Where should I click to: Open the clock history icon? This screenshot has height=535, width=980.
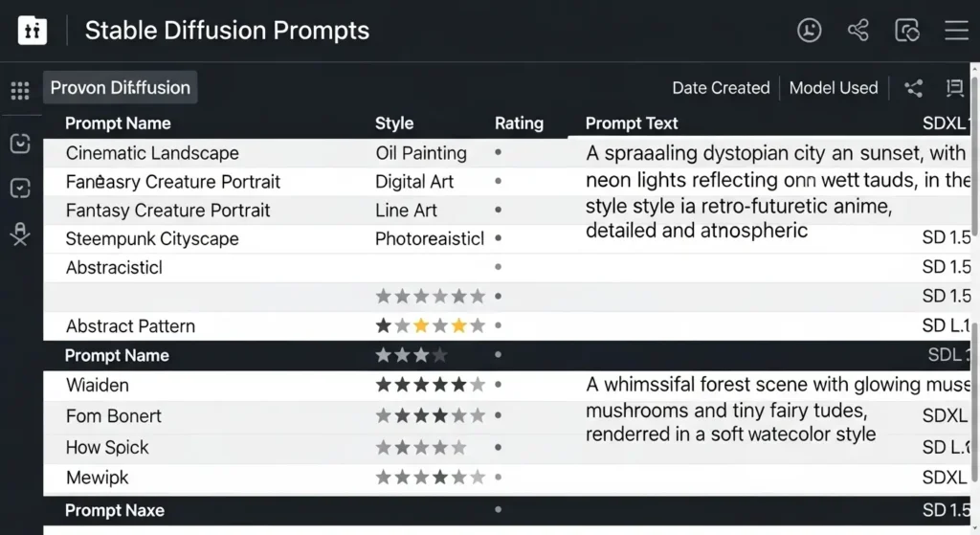[x=809, y=31]
